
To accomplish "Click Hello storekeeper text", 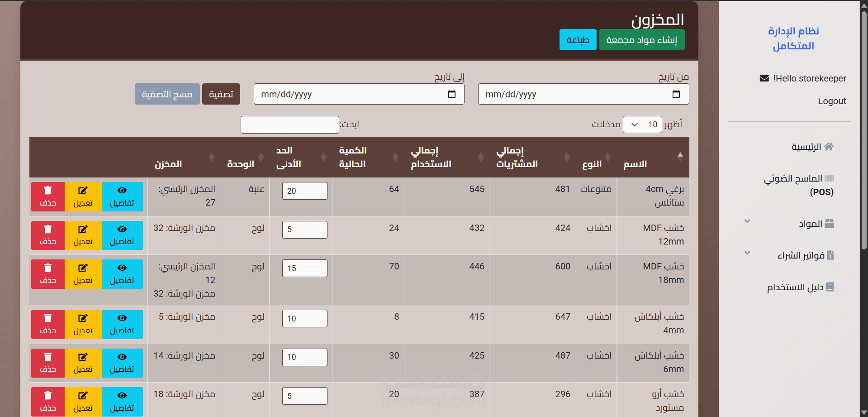I will pyautogui.click(x=810, y=78).
